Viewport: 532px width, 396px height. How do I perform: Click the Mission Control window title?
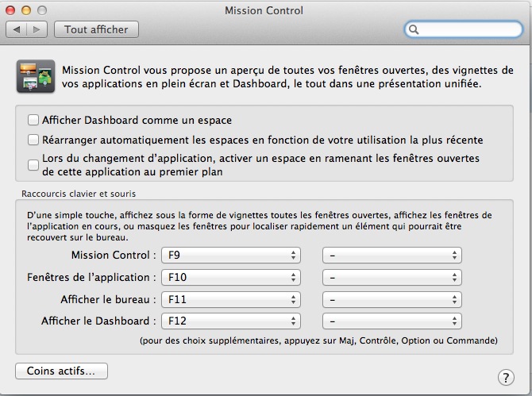coord(264,10)
